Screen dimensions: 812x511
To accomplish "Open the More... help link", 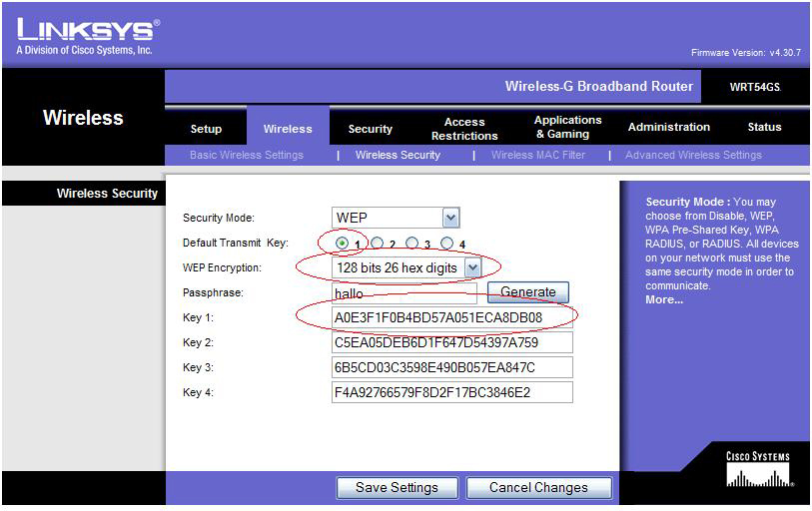I will (x=664, y=299).
